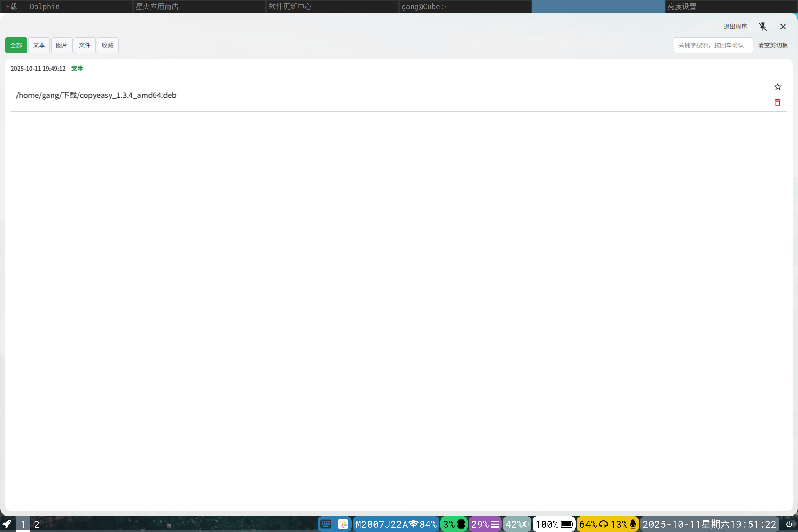Toggle the window pin icon
The image size is (798, 532).
(x=762, y=26)
